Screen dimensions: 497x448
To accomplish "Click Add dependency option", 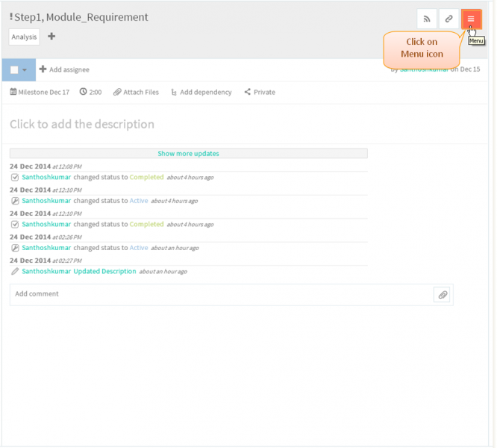I will click(x=201, y=93).
